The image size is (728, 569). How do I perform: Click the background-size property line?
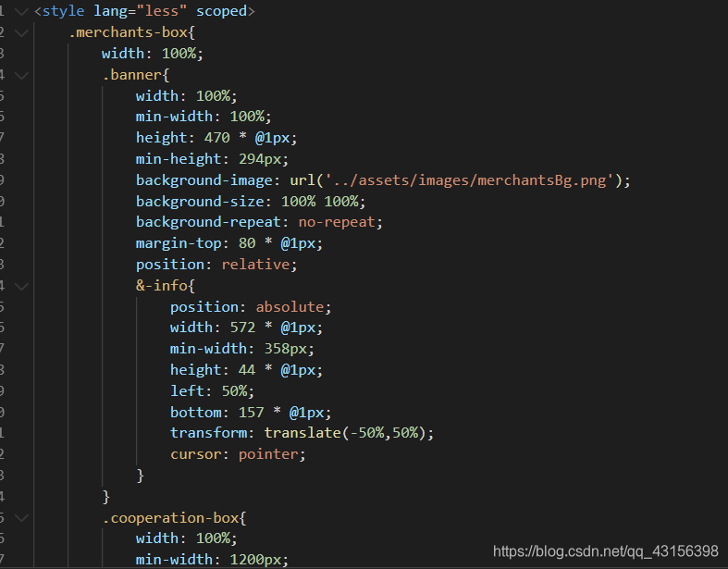pyautogui.click(x=251, y=202)
